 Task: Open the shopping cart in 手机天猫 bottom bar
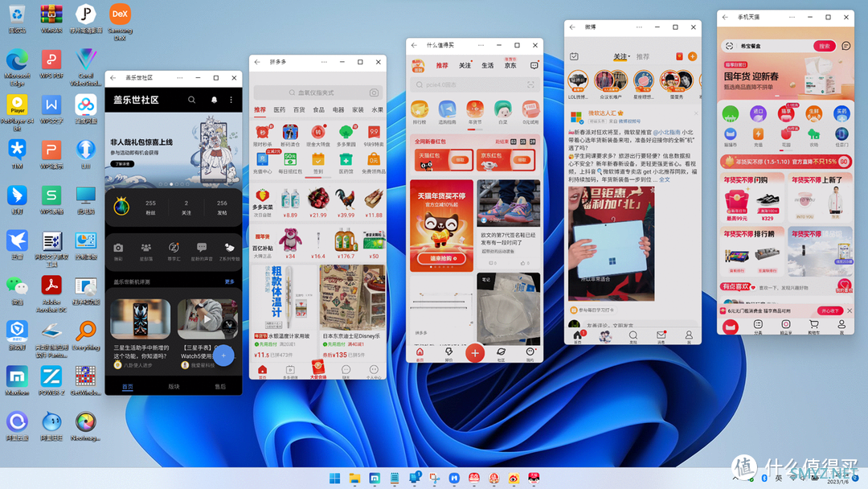click(x=813, y=327)
